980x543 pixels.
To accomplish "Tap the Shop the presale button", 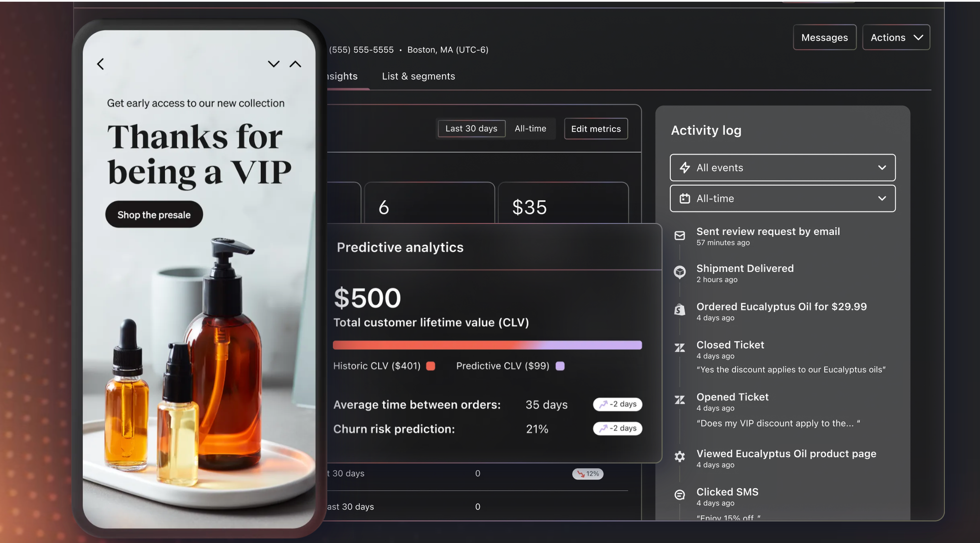I will pyautogui.click(x=154, y=214).
